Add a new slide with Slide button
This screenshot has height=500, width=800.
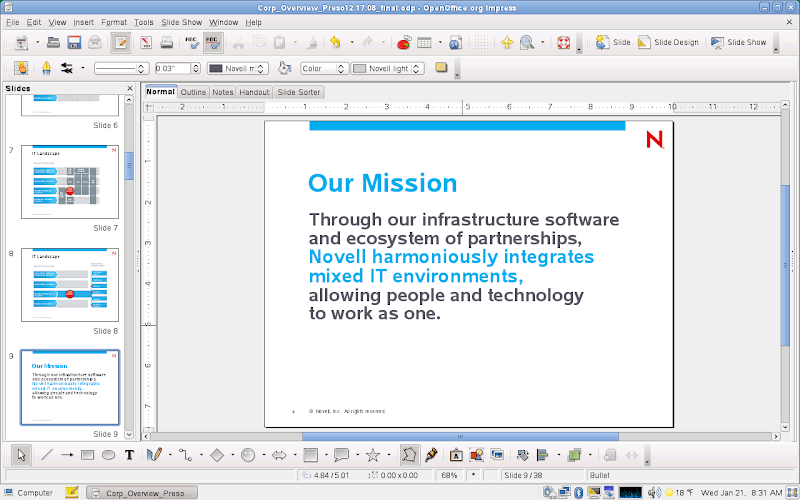pyautogui.click(x=613, y=43)
